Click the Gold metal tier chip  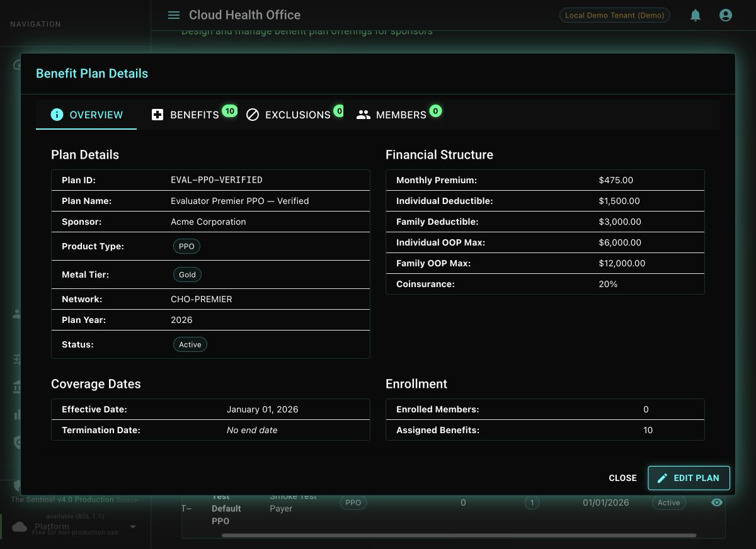187,274
